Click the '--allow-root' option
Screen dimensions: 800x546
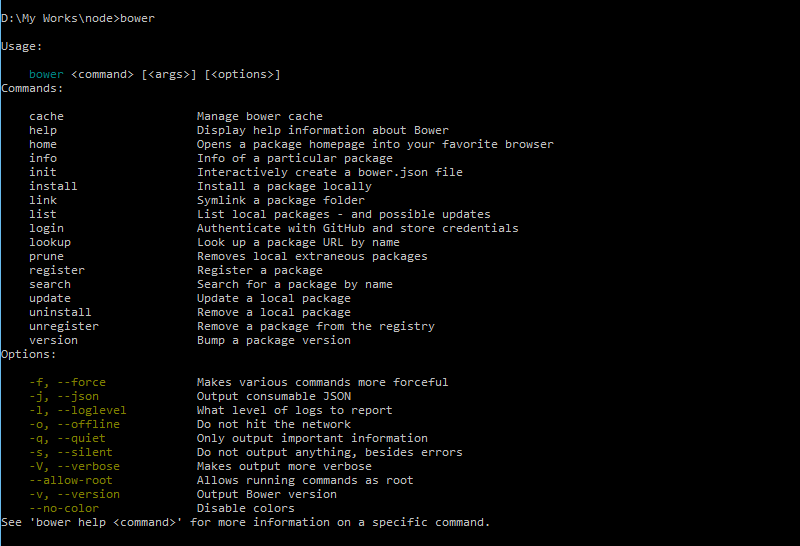pyautogui.click(x=71, y=480)
